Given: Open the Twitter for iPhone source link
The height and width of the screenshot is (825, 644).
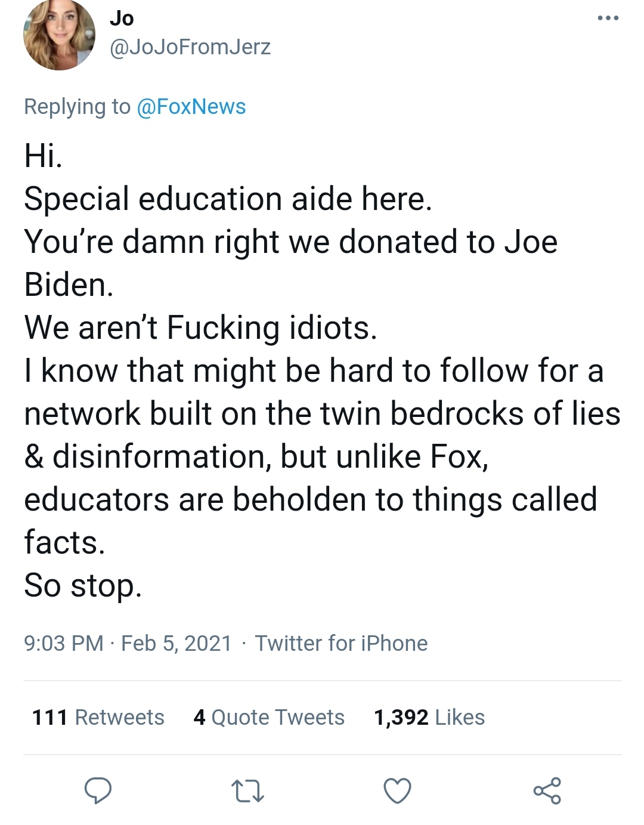Looking at the screenshot, I should 341,644.
